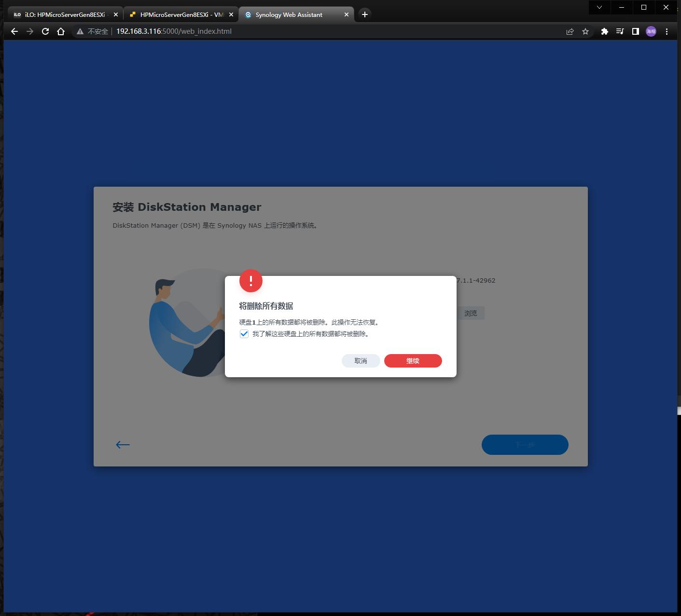This screenshot has height=616, width=681.
Task: Click the 取消 cancel button
Action: pos(361,361)
